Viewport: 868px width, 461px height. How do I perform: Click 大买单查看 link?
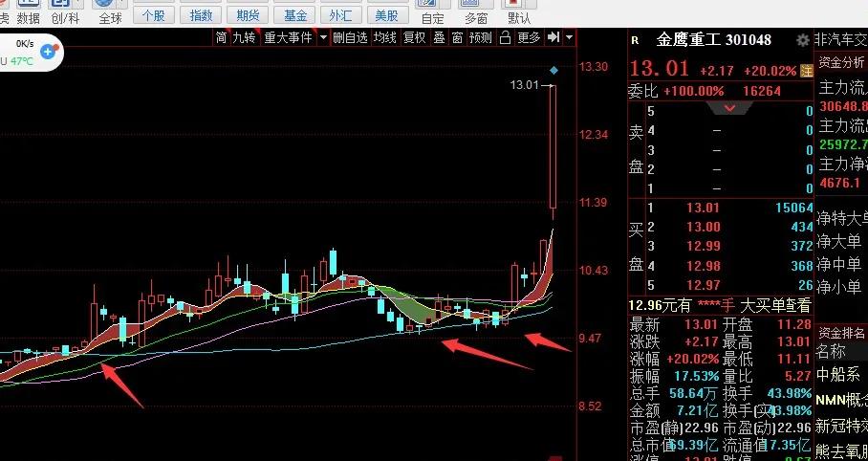[775, 305]
